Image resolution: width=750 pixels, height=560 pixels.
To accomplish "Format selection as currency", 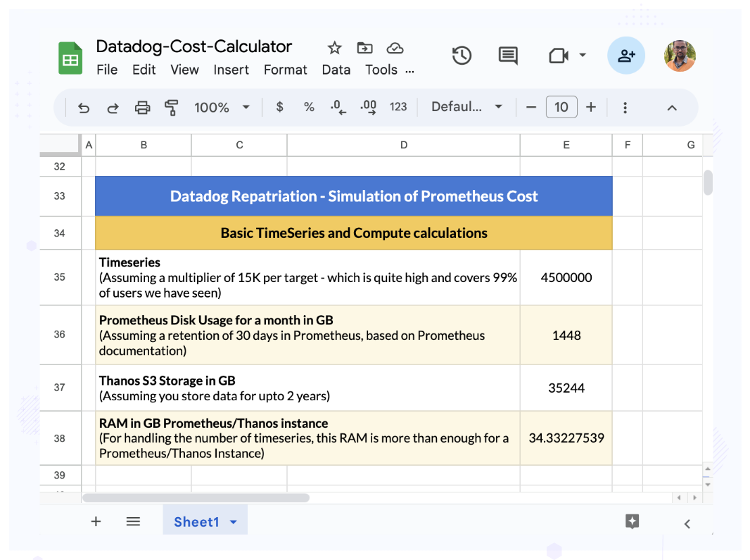I will tap(280, 107).
